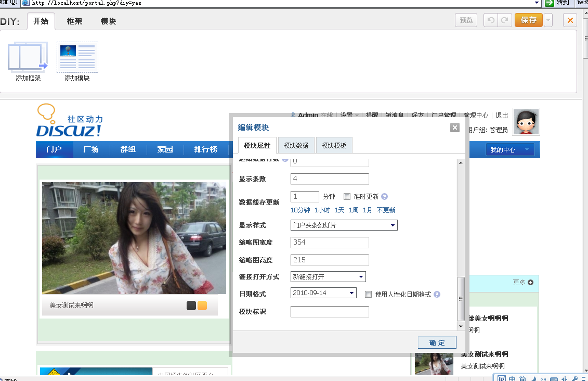Screen dimensions: 588x381
Task: Click the dialog scrollbar thumb
Action: pyautogui.click(x=461, y=299)
